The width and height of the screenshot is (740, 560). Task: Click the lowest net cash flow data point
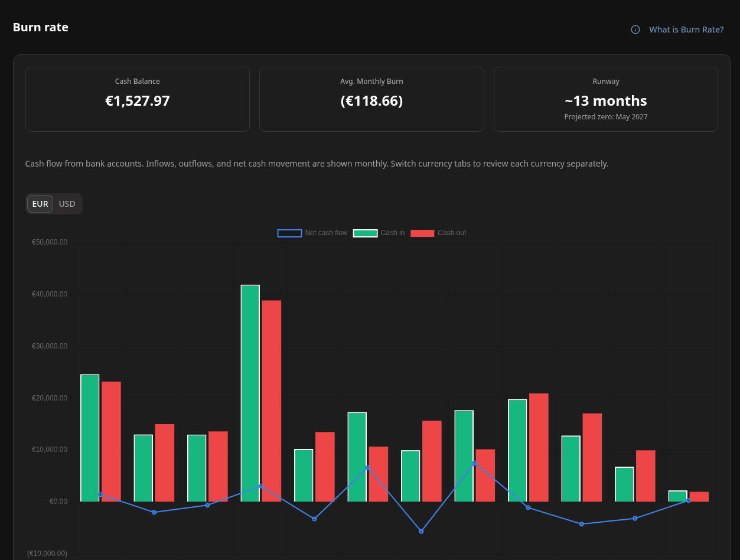[421, 532]
